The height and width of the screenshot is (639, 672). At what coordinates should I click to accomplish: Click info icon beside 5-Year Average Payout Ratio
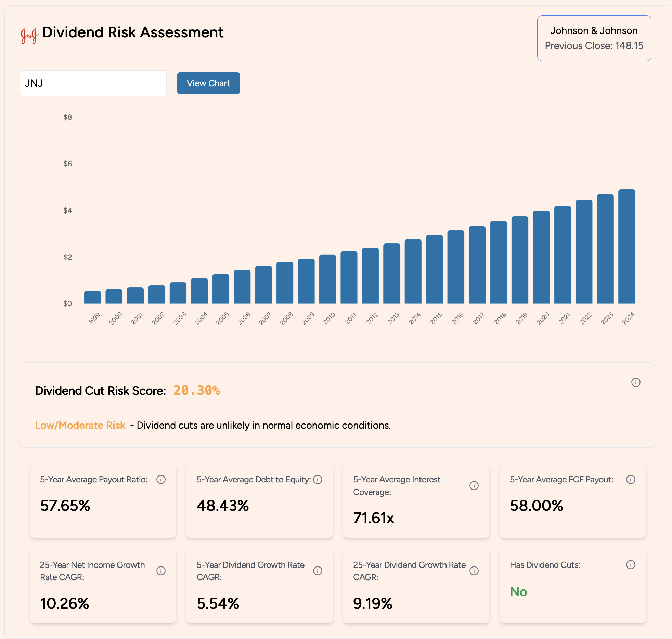(x=161, y=479)
